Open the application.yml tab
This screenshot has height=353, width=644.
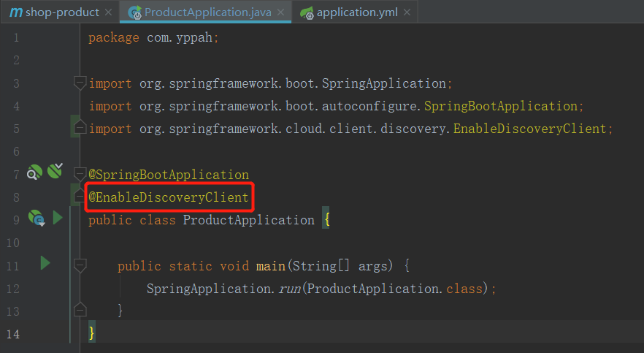pyautogui.click(x=355, y=12)
